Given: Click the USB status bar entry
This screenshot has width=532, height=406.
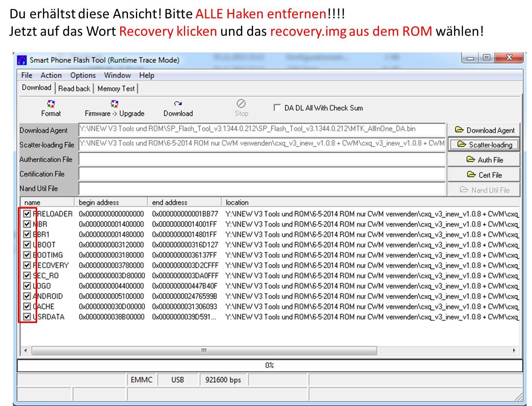Looking at the screenshot, I should (177, 380).
